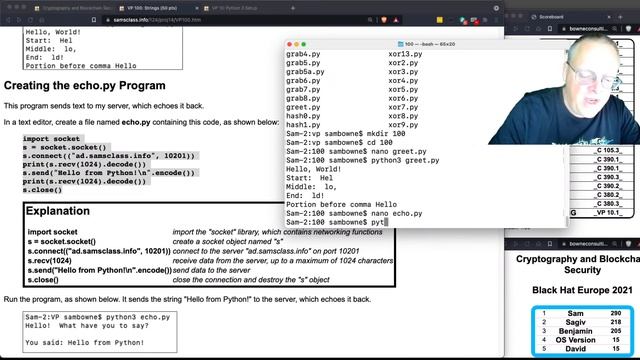The width and height of the screenshot is (640, 360).
Task: Click 'Creating the echo.py Program' heading
Action: coord(84,86)
